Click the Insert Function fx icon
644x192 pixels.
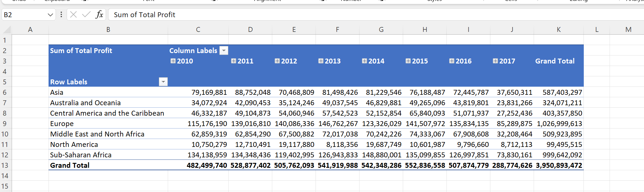[x=99, y=14]
